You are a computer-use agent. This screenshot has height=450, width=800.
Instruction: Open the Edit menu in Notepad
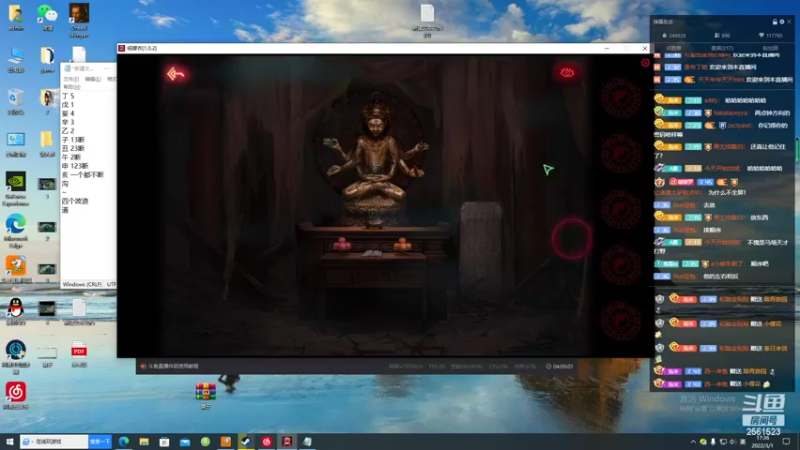tap(92, 79)
